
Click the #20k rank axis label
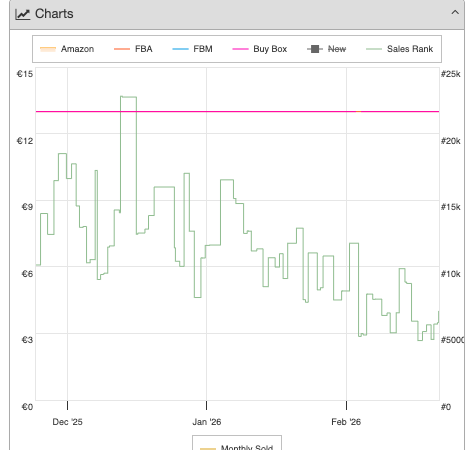pyautogui.click(x=451, y=141)
